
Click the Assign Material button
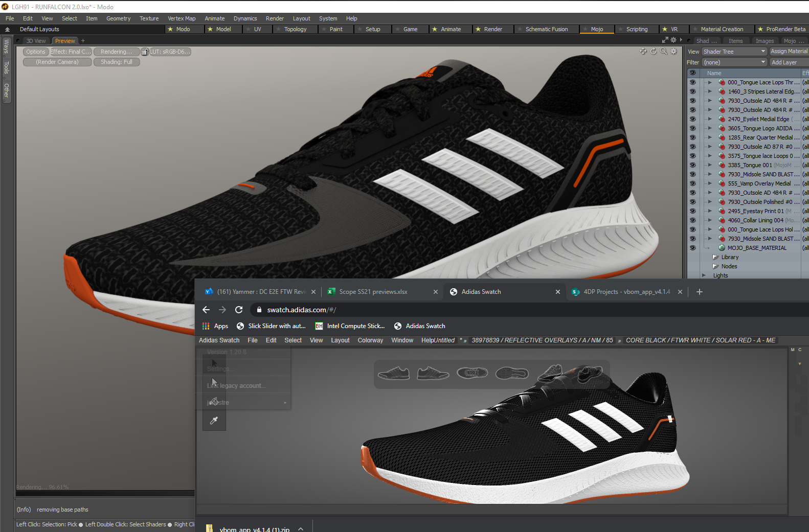789,52
